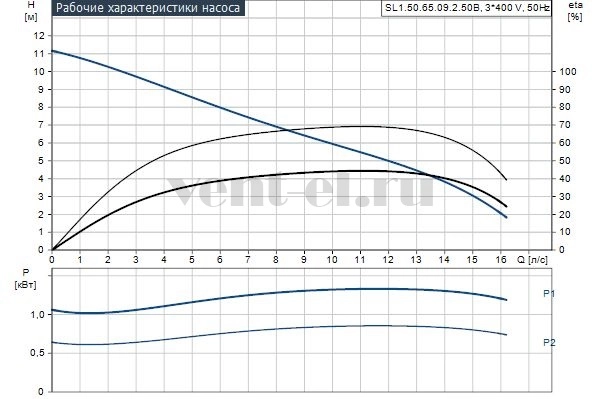Click the '14' tick on the Q axis

point(444,260)
